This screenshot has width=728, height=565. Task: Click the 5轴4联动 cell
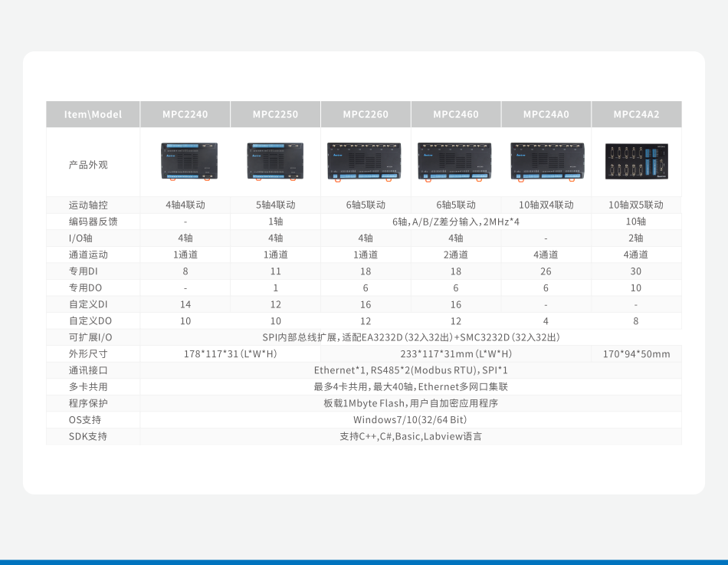coord(275,205)
